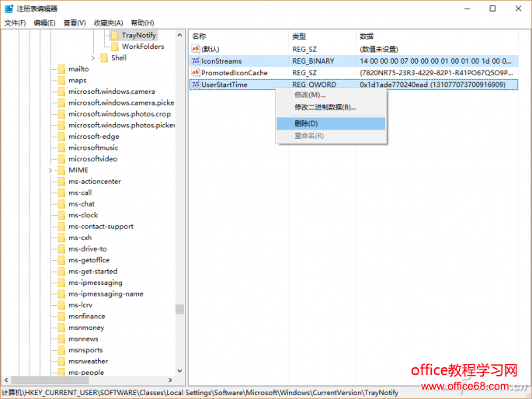Click the ms-actioncenter folder icon
Screen dimensions: 532x399
coord(61,182)
